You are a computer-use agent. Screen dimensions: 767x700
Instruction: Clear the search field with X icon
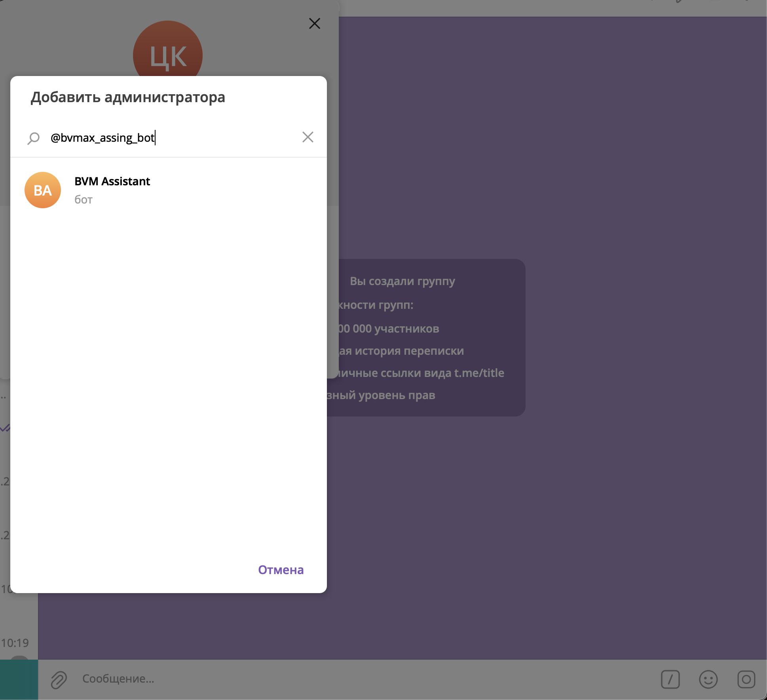[x=308, y=137]
